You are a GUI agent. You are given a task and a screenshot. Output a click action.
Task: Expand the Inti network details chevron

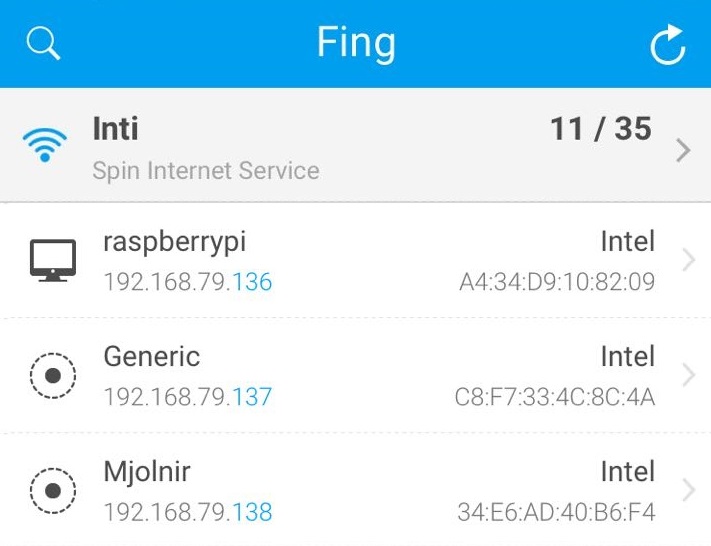point(683,151)
